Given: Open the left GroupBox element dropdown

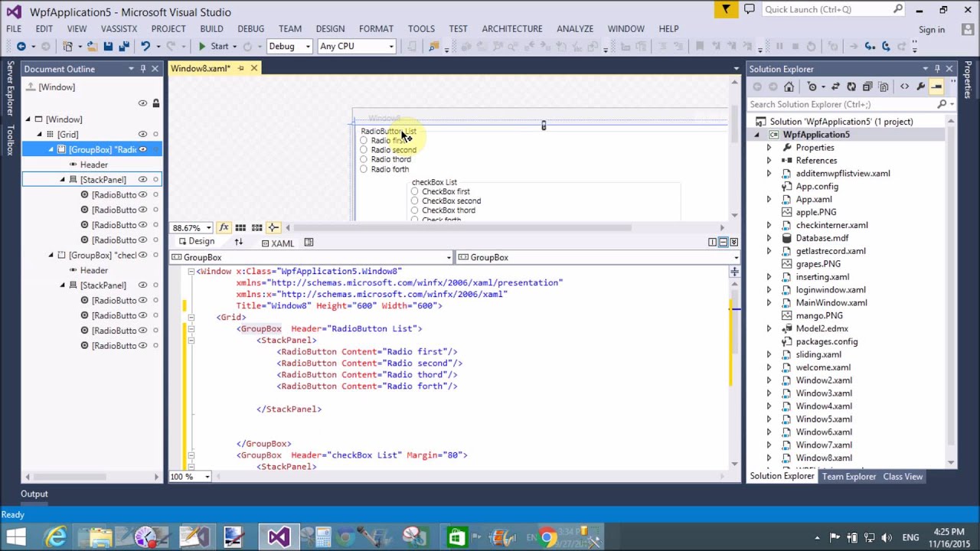Looking at the screenshot, I should (449, 257).
